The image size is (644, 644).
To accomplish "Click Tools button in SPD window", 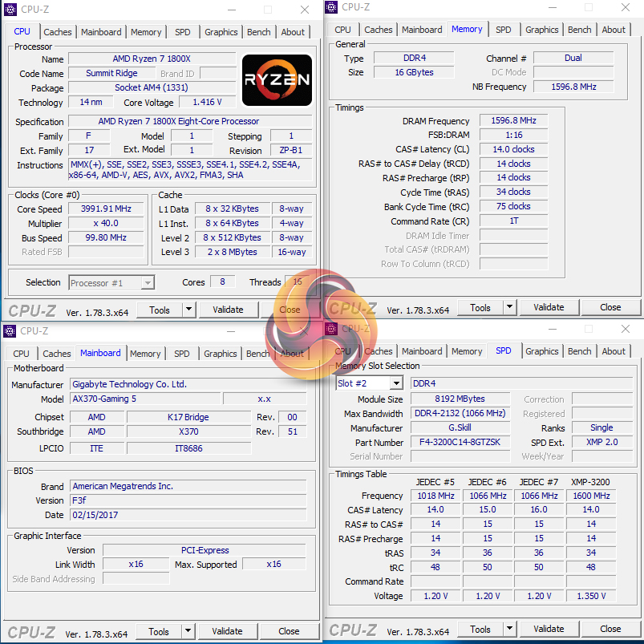I will [480, 630].
